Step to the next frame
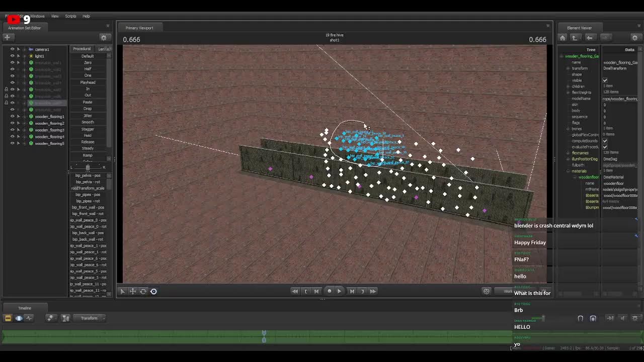 point(352,291)
